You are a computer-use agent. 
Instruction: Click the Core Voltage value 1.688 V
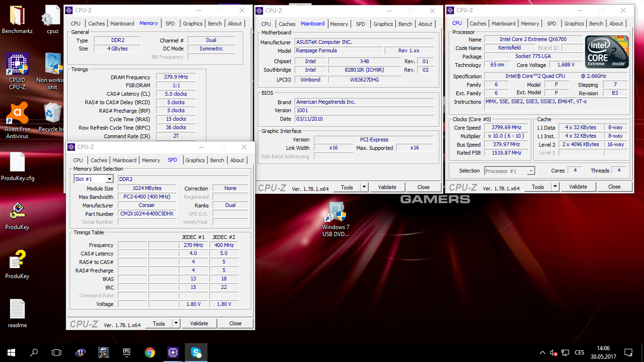pyautogui.click(x=565, y=65)
